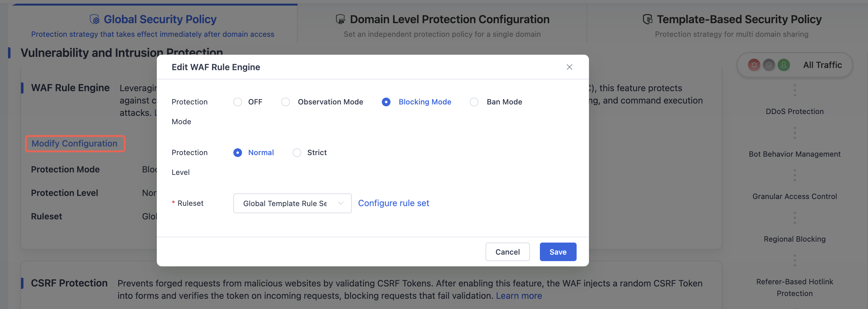Screen dimensions: 868x309
Task: Close the Edit WAF Rule Engine dialog
Action: [569, 67]
